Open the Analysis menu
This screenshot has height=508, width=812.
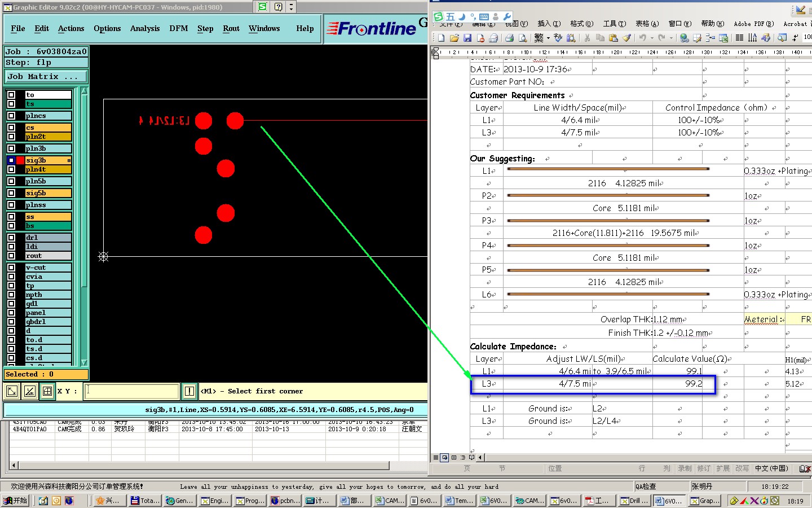pyautogui.click(x=145, y=28)
